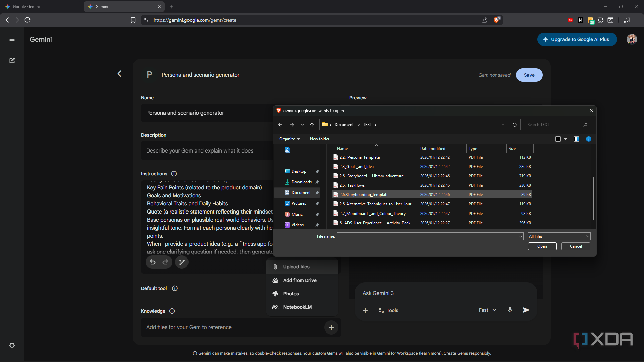The image size is (644, 362).
Task: Open the All Files type dropdown
Action: pos(559,236)
